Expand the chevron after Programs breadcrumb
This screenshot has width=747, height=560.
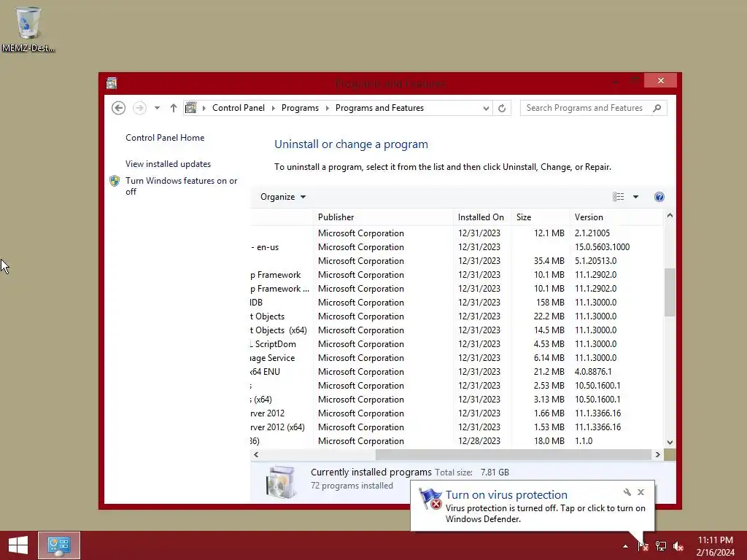(328, 108)
